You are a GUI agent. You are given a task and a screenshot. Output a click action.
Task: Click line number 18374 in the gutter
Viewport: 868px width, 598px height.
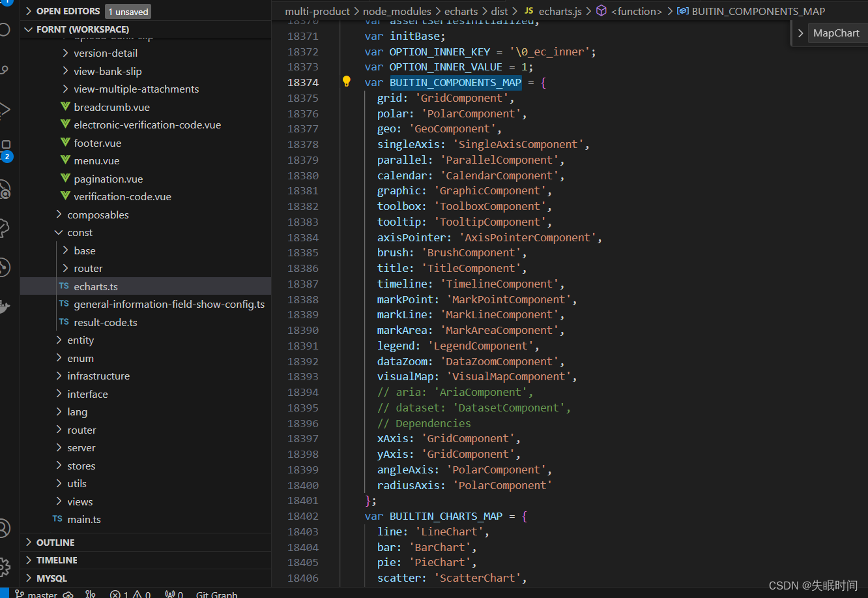pos(303,82)
